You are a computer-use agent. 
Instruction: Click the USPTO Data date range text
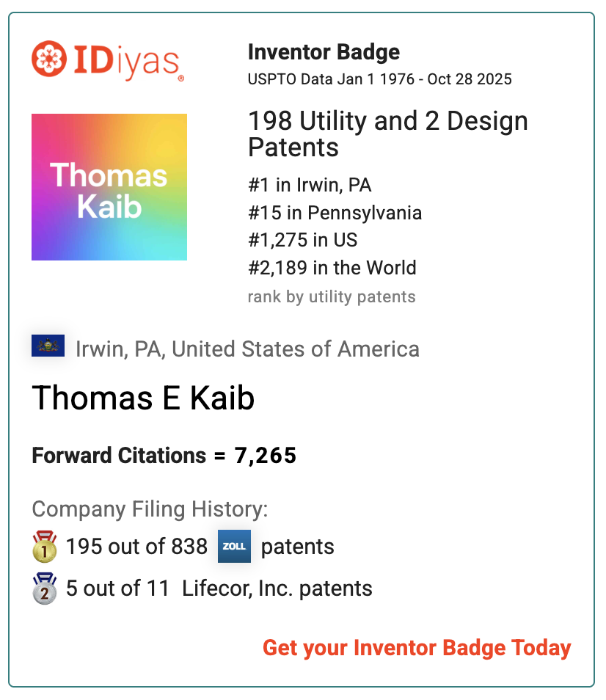379,79
